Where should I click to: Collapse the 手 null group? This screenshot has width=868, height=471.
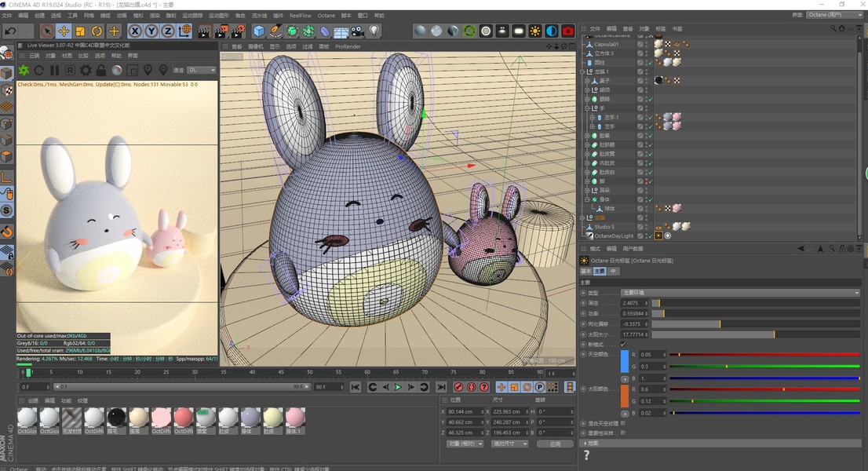tap(587, 108)
